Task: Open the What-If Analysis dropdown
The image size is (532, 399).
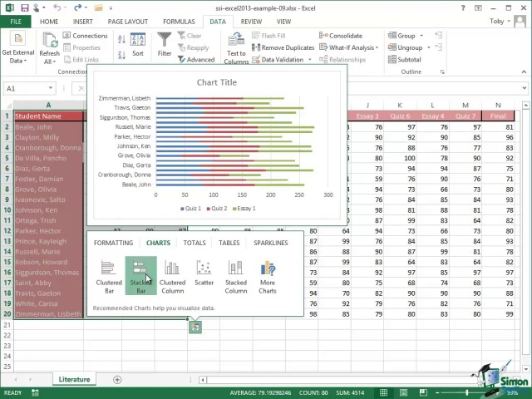Action: 352,47
